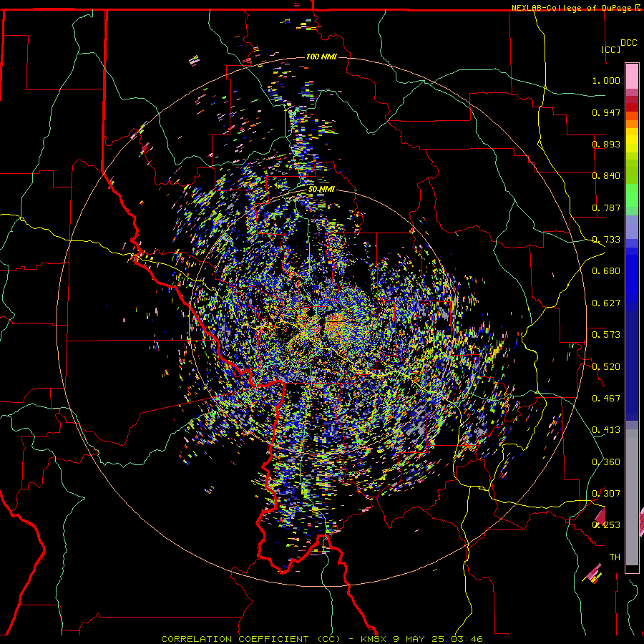
Task: Click the 0.253 scale value
Action: click(x=606, y=525)
